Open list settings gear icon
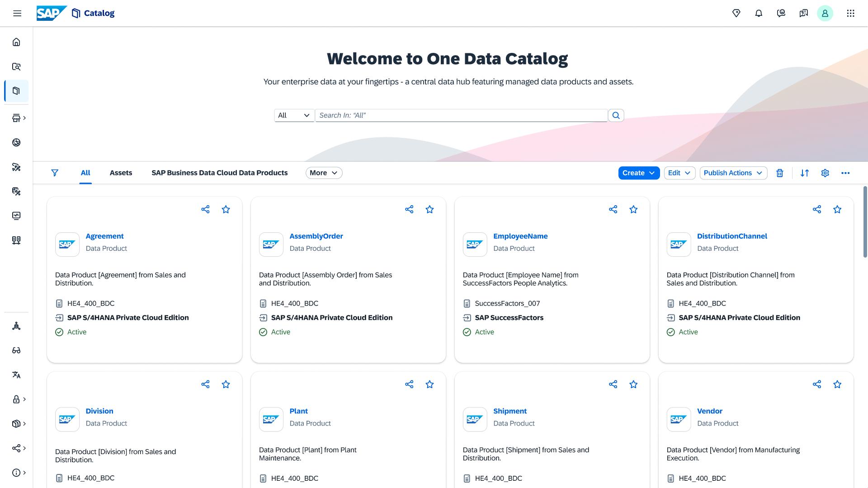This screenshot has height=488, width=868. [825, 173]
